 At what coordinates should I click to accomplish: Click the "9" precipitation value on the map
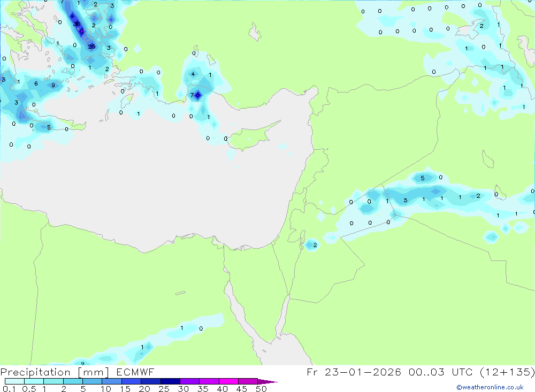(x=53, y=85)
